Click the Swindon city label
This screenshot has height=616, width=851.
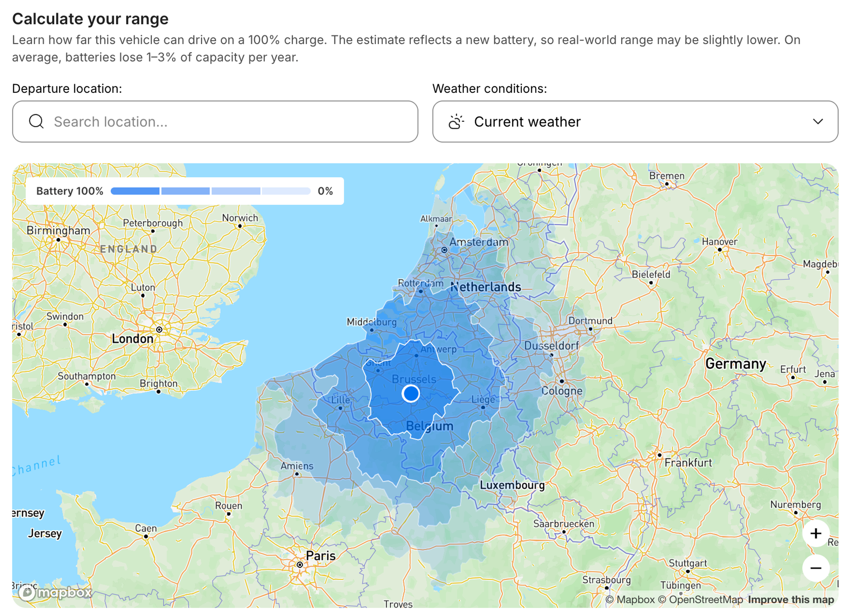tap(65, 317)
